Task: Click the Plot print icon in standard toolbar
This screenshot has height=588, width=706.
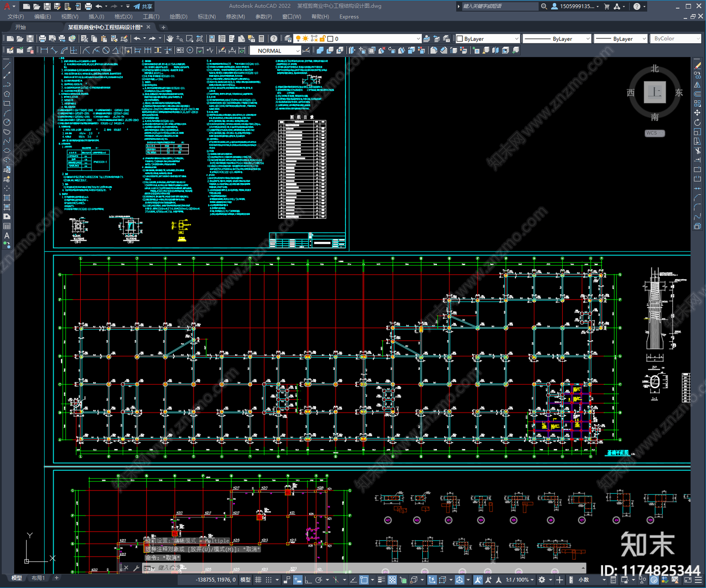Action: (42, 39)
